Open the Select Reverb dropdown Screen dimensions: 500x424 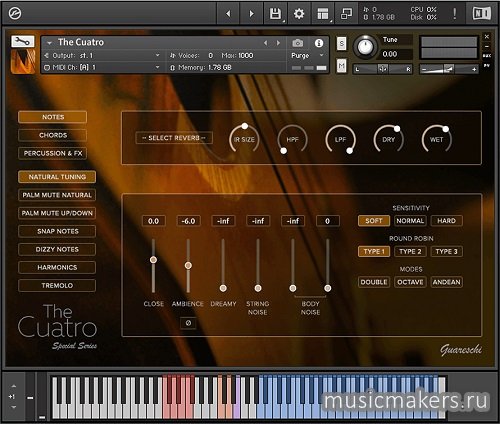click(x=174, y=138)
